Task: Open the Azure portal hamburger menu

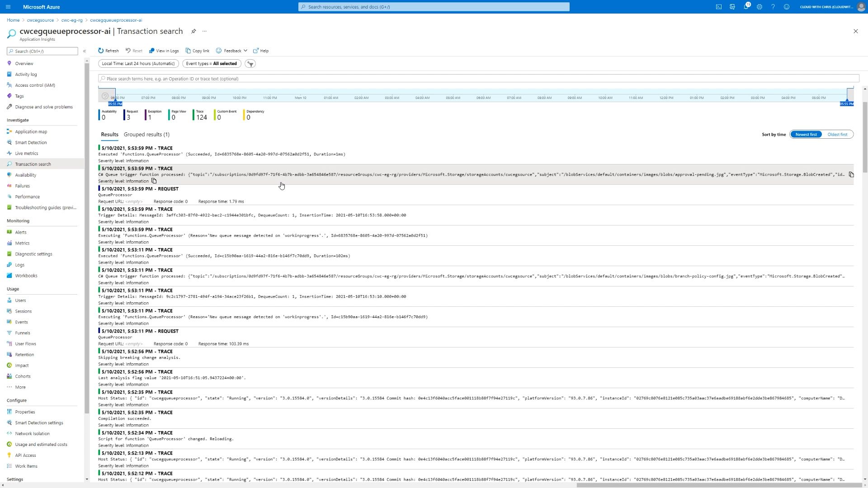Action: click(x=8, y=7)
